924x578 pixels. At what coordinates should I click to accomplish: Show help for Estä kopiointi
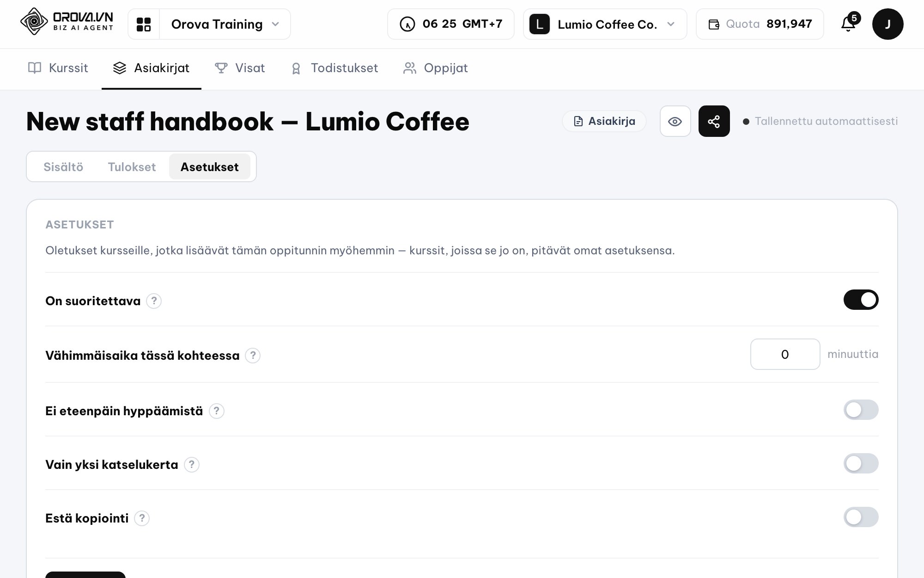(142, 518)
